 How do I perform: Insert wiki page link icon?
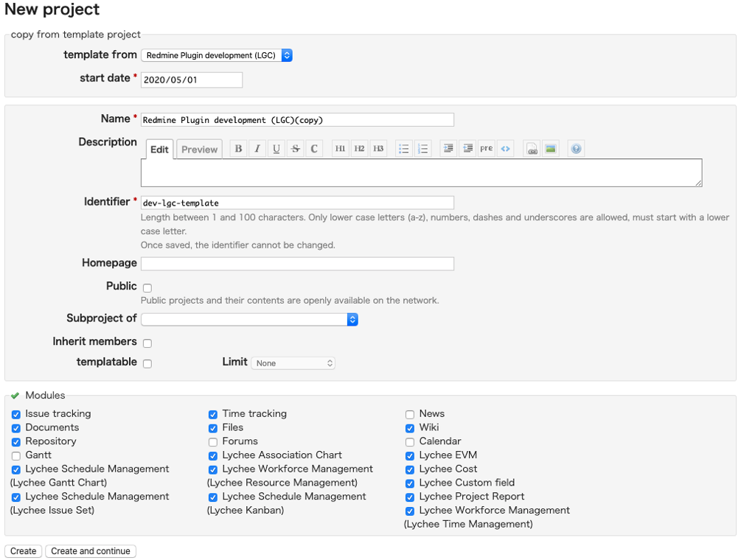click(x=532, y=149)
